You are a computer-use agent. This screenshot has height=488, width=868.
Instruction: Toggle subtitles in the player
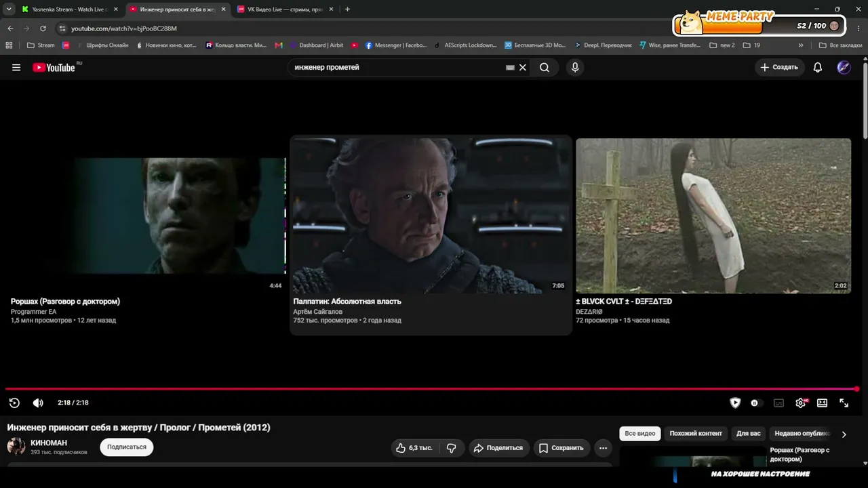pos(779,403)
